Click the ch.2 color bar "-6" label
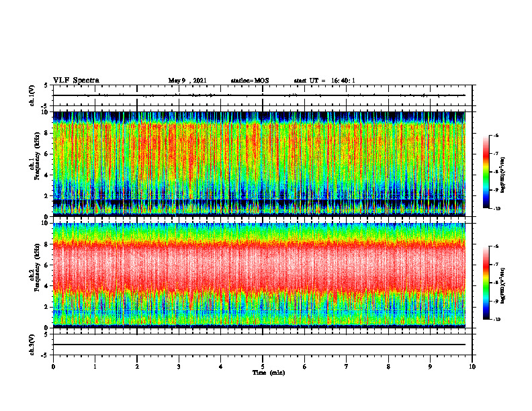 pos(496,246)
